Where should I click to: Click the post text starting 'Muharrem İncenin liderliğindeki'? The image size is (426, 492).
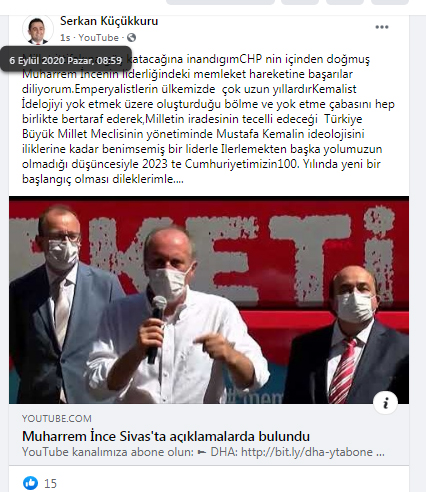point(187,74)
